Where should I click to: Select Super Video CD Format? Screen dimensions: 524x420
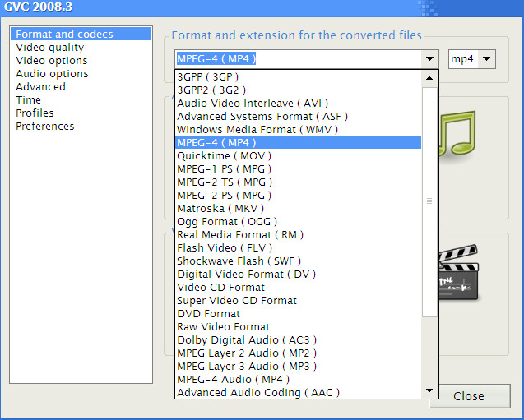(x=298, y=301)
